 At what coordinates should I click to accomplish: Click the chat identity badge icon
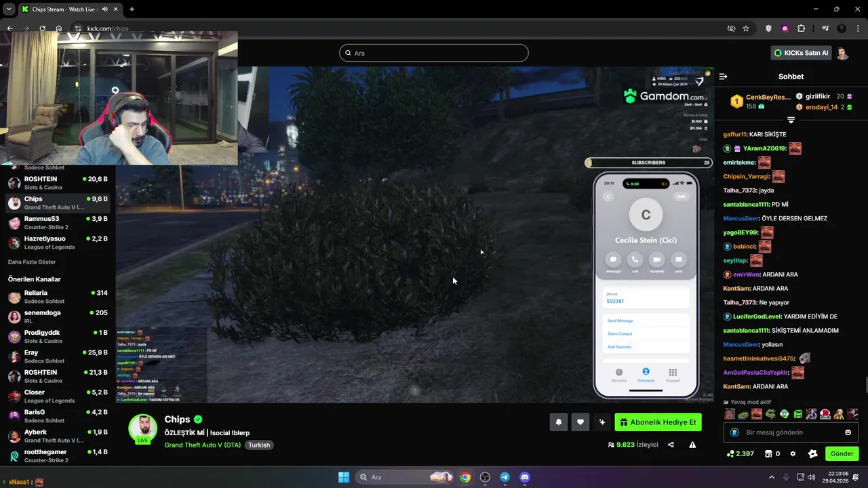[x=734, y=432]
